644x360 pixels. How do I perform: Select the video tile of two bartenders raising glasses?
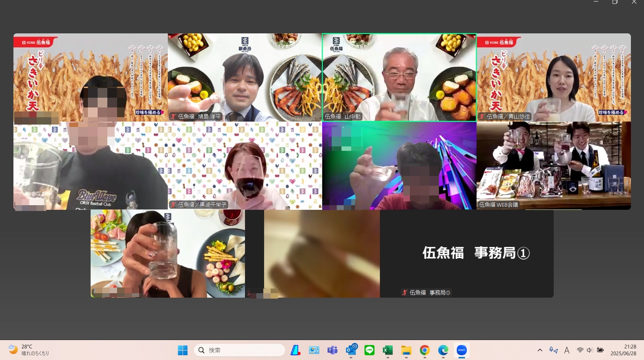click(x=554, y=166)
